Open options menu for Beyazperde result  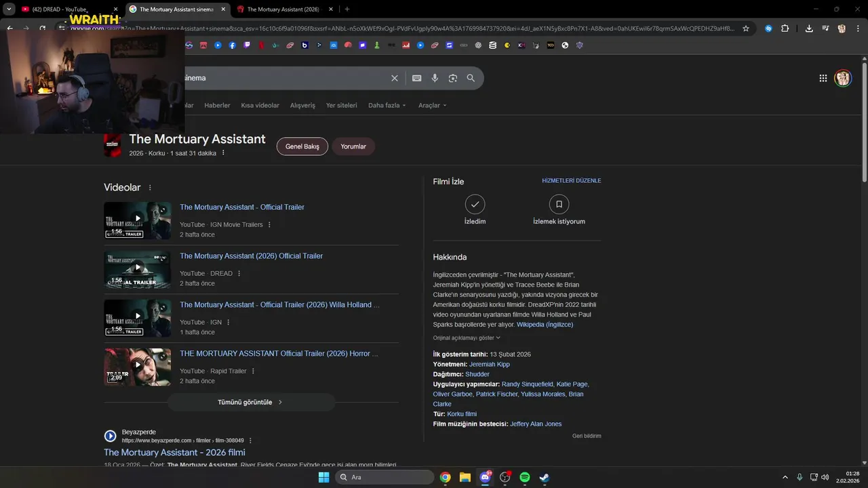[250, 441]
